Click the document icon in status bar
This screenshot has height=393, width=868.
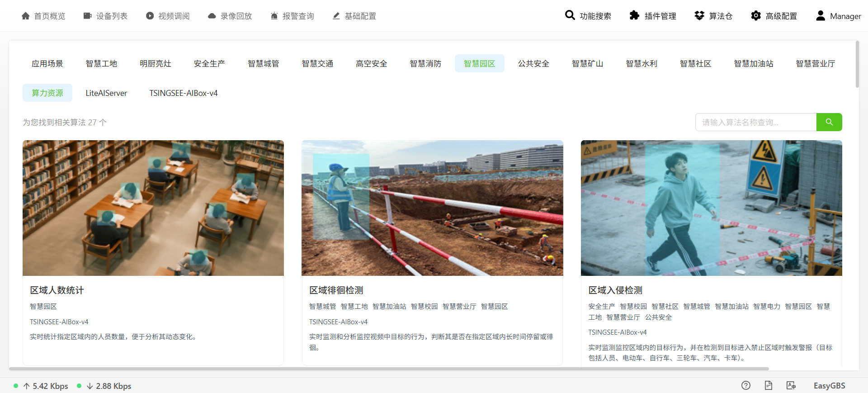pyautogui.click(x=769, y=385)
